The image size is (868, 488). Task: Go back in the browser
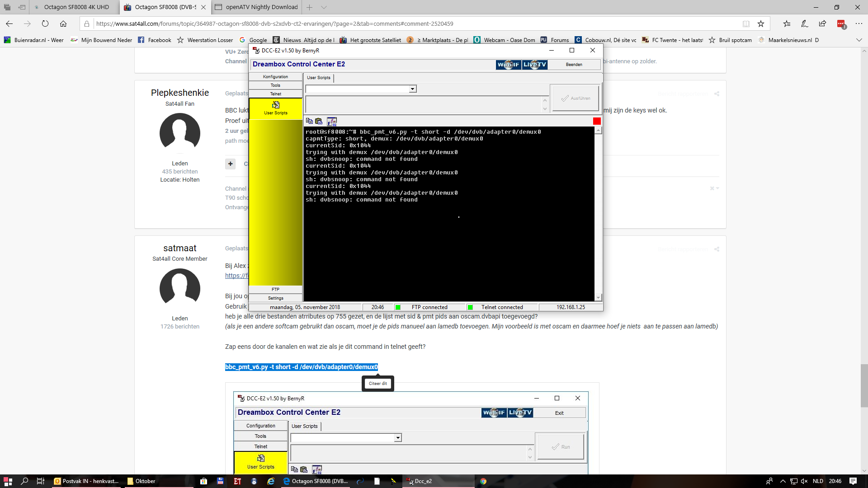[x=9, y=23]
